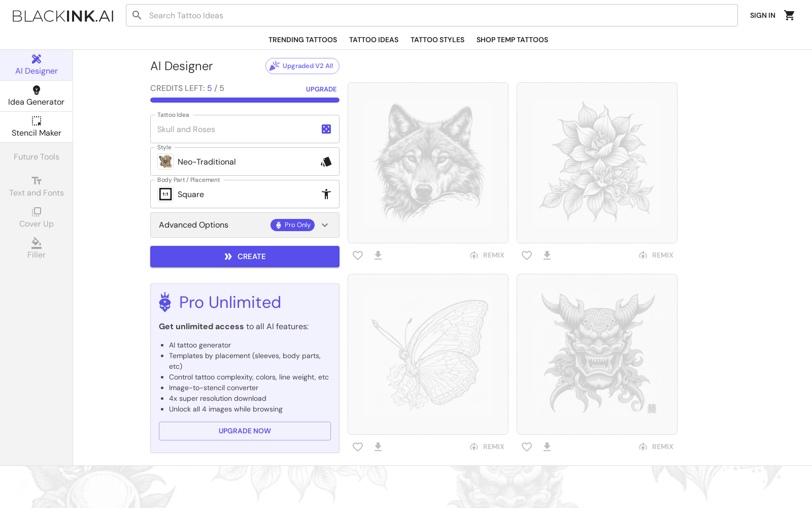Screen dimensions: 812x508
Task: Open the demon mask tattoo thumbnail
Action: 597,354
